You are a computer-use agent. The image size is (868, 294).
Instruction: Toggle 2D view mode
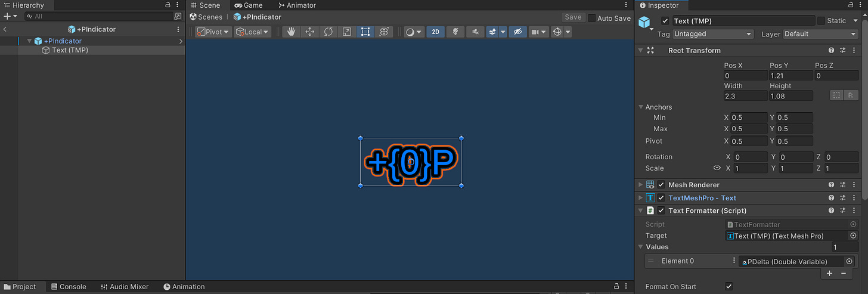tap(436, 32)
